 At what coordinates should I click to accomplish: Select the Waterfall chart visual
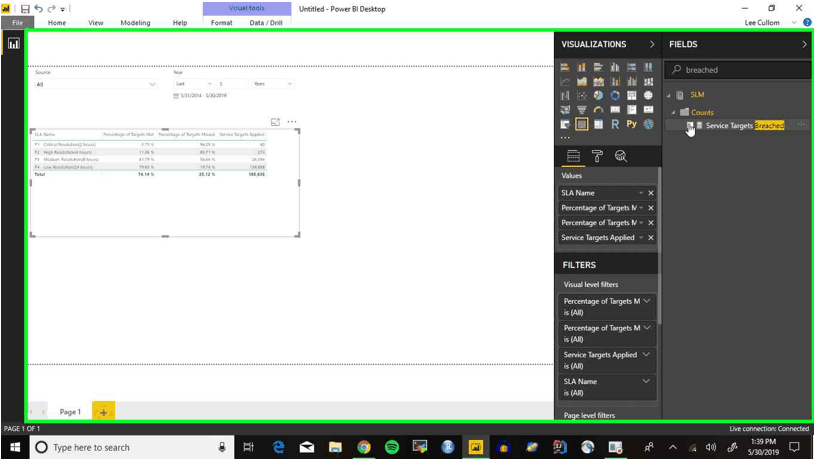pos(565,95)
